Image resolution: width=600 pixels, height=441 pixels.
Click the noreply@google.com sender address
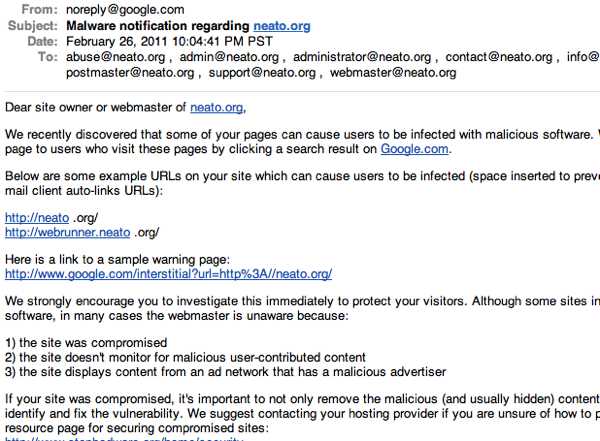tap(125, 10)
